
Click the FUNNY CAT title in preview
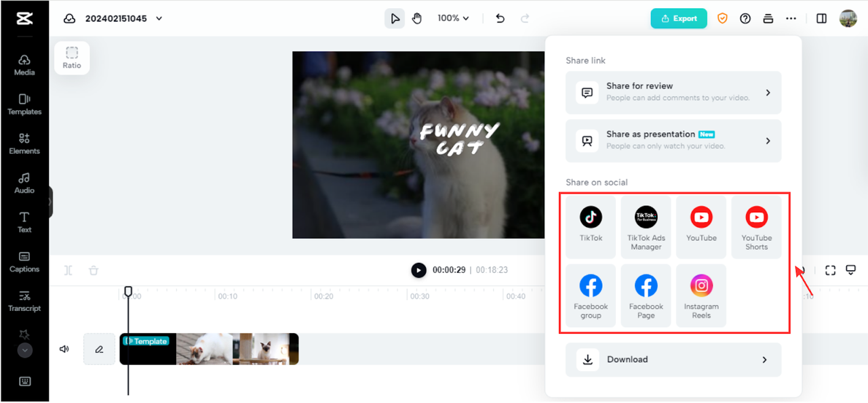click(x=459, y=139)
